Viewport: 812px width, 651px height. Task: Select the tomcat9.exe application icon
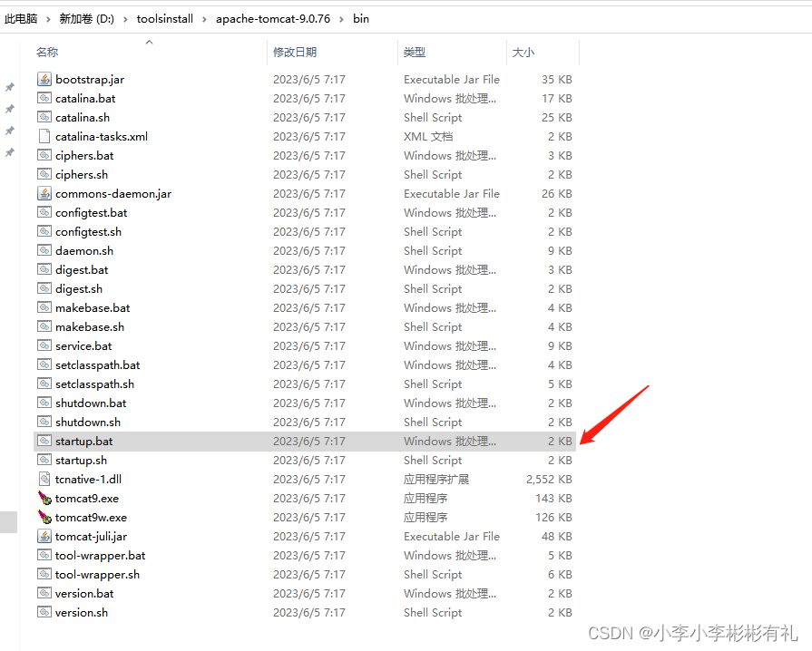[44, 499]
